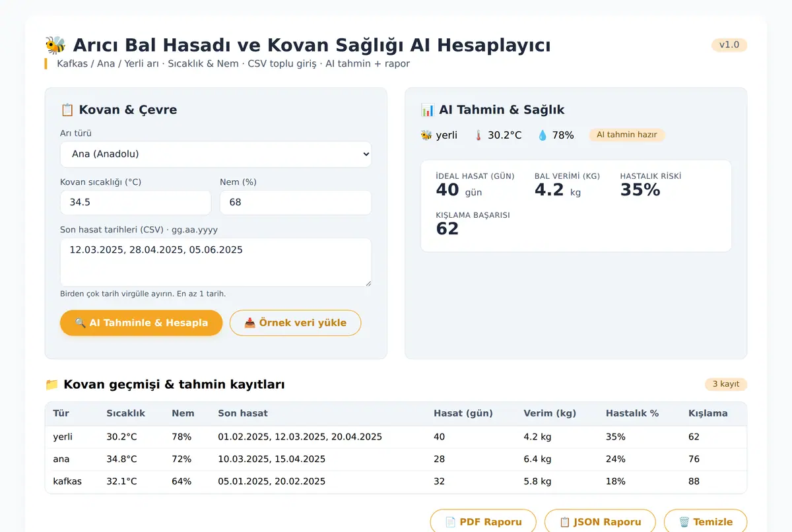Click the 3 kayıt count badge
This screenshot has height=532, width=792.
(x=726, y=384)
